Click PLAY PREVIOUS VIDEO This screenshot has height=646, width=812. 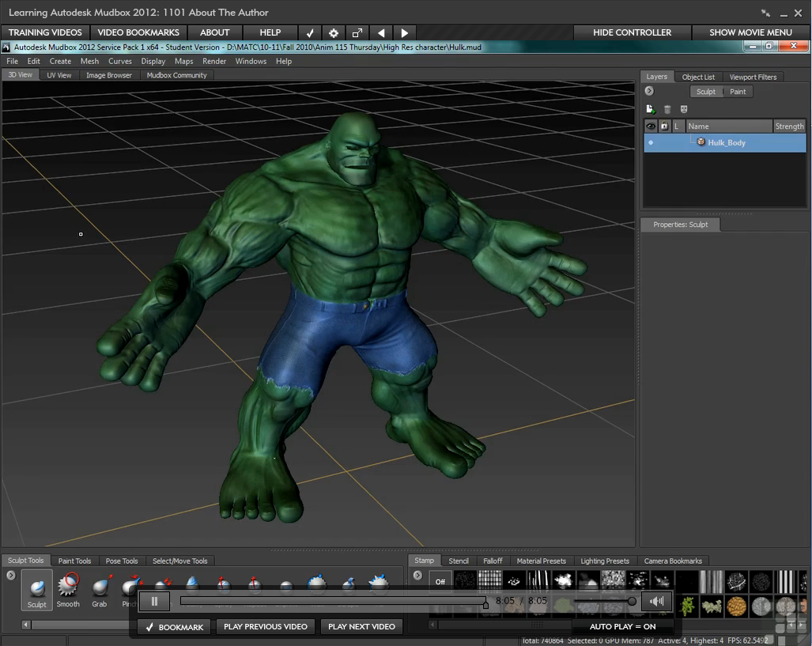coord(265,627)
